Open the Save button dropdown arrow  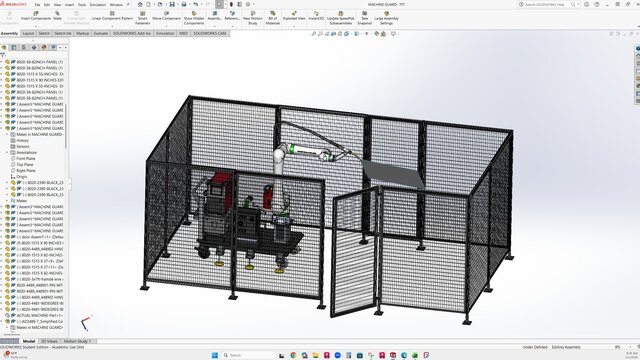pyautogui.click(x=177, y=4)
